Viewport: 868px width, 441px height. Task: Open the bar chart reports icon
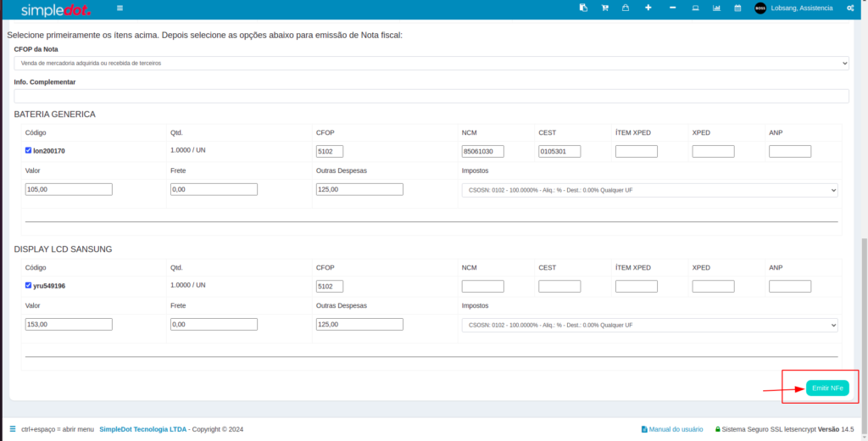click(x=716, y=8)
